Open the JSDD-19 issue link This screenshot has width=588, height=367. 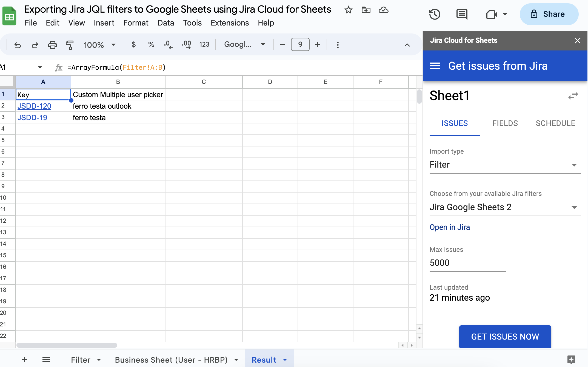coord(32,118)
